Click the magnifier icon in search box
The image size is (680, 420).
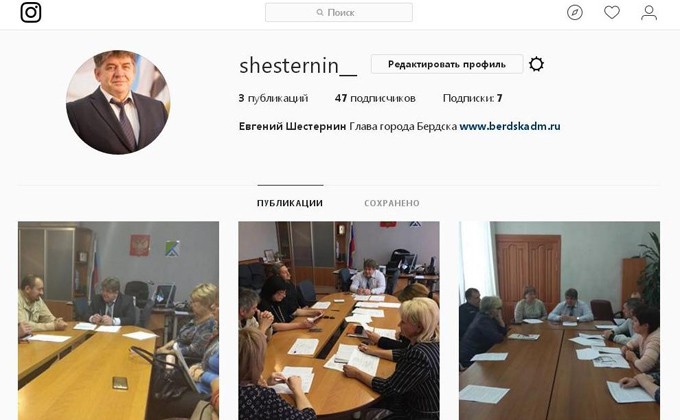click(x=320, y=13)
